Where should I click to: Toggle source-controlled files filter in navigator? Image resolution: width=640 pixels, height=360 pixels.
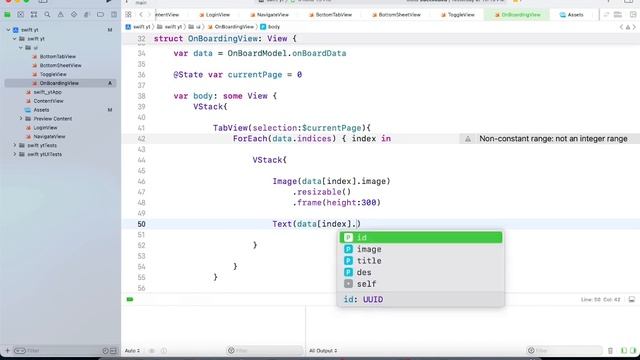[x=113, y=351]
